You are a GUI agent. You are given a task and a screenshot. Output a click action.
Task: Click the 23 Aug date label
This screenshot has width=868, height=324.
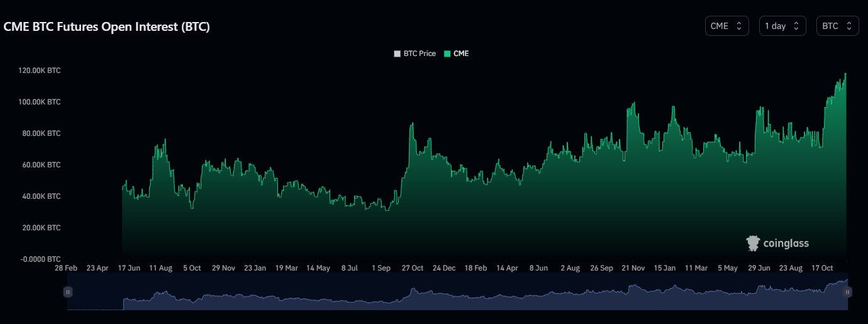(791, 268)
